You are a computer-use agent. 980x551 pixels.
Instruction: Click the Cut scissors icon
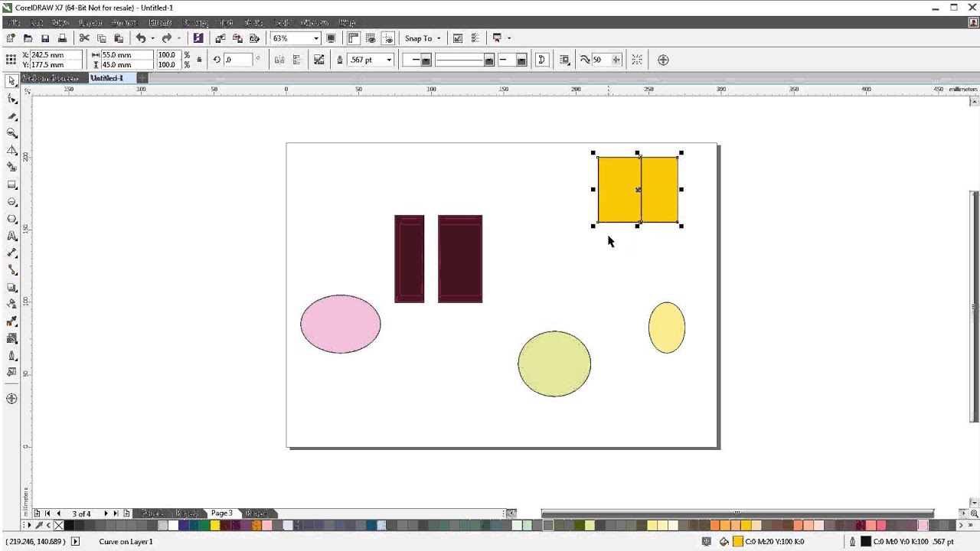pyautogui.click(x=84, y=38)
